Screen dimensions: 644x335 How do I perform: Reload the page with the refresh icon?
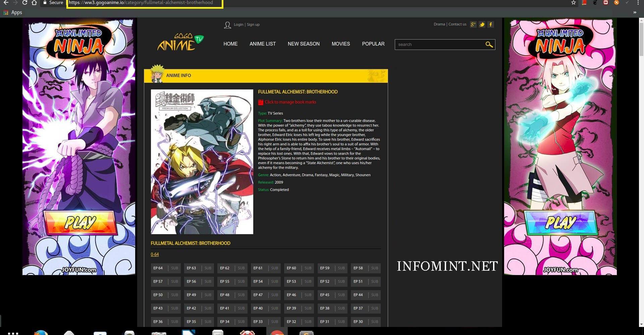(x=24, y=2)
